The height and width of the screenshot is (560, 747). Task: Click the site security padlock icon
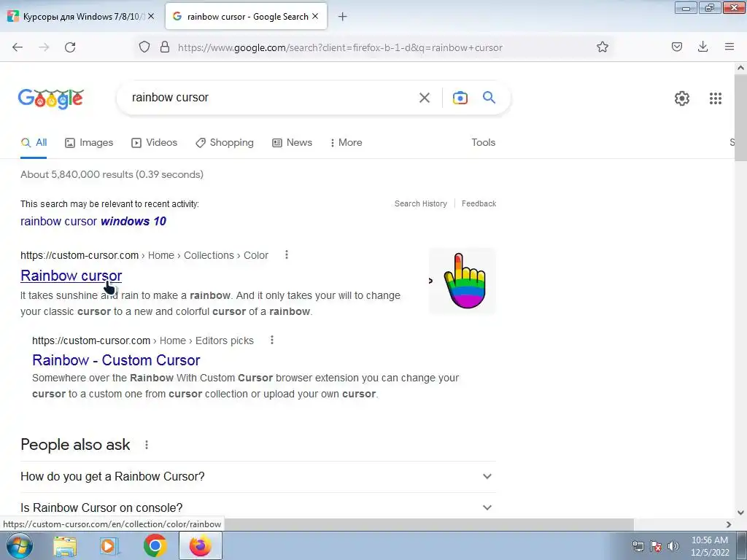point(165,47)
